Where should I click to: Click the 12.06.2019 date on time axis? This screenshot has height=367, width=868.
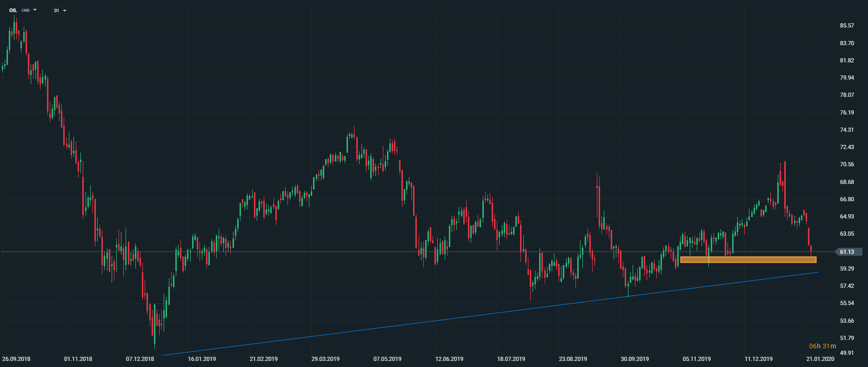click(449, 359)
